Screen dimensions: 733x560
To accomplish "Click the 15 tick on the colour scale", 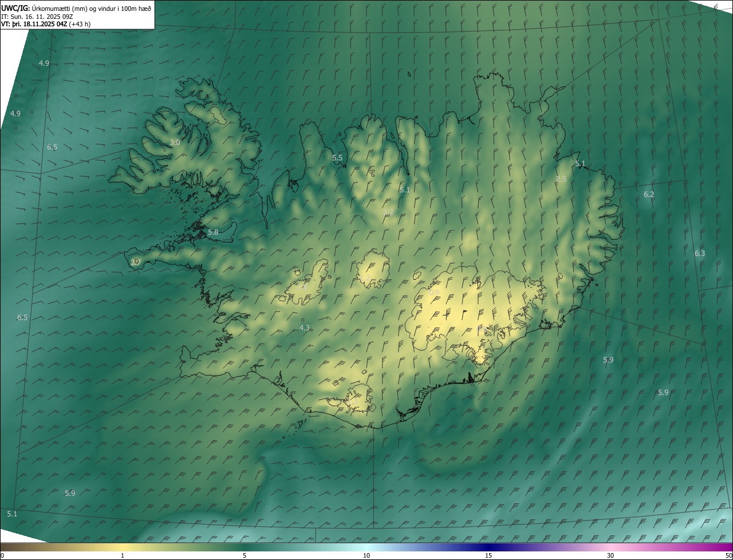I will (x=488, y=556).
